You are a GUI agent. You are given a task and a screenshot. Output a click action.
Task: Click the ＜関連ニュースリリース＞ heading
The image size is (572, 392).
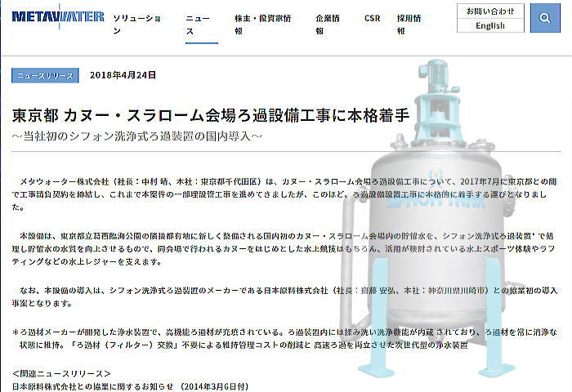tap(61, 374)
